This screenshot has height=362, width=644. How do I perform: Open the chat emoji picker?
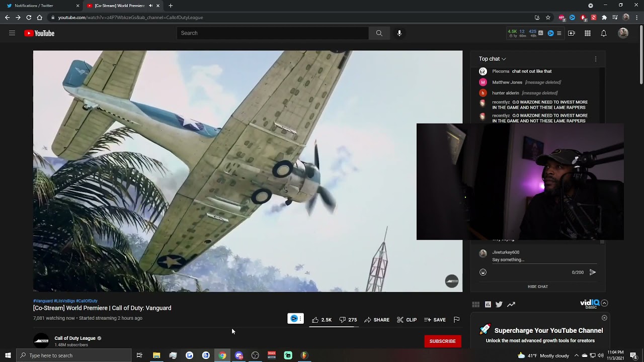tap(483, 272)
